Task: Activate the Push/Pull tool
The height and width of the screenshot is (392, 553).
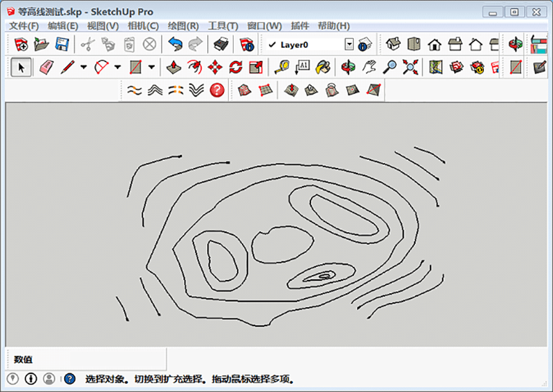Action: coord(174,67)
